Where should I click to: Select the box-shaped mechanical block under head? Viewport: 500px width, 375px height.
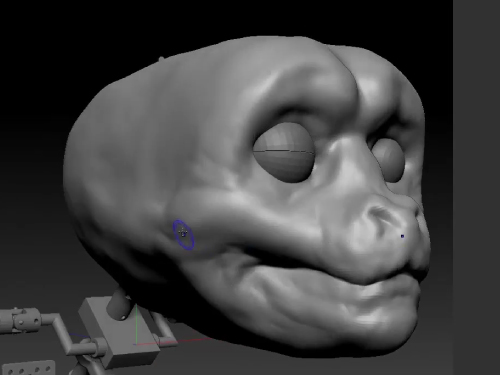118,332
